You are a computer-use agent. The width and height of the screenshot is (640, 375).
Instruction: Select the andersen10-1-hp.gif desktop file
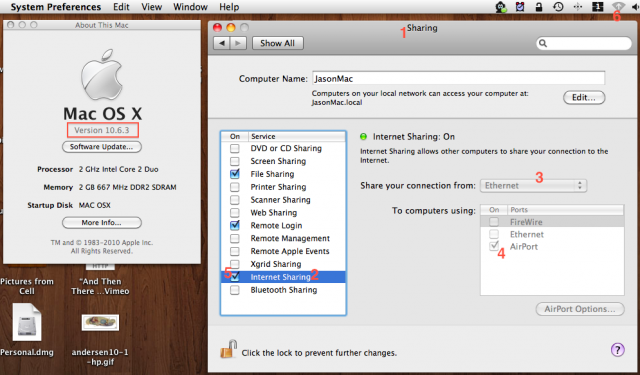pos(100,323)
